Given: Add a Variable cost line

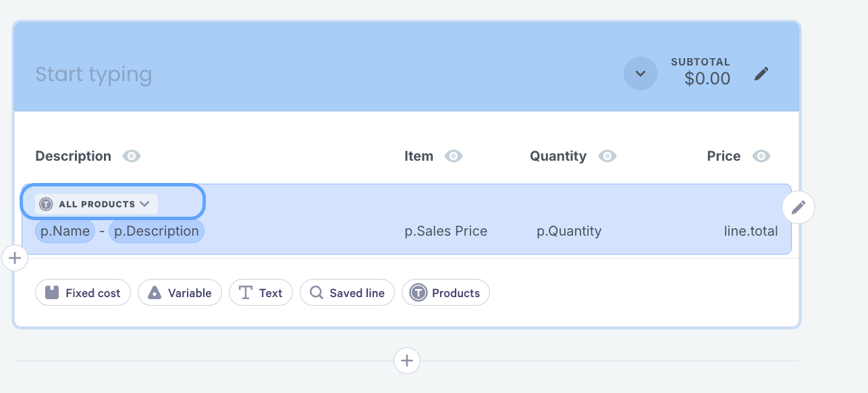Looking at the screenshot, I should coord(180,293).
